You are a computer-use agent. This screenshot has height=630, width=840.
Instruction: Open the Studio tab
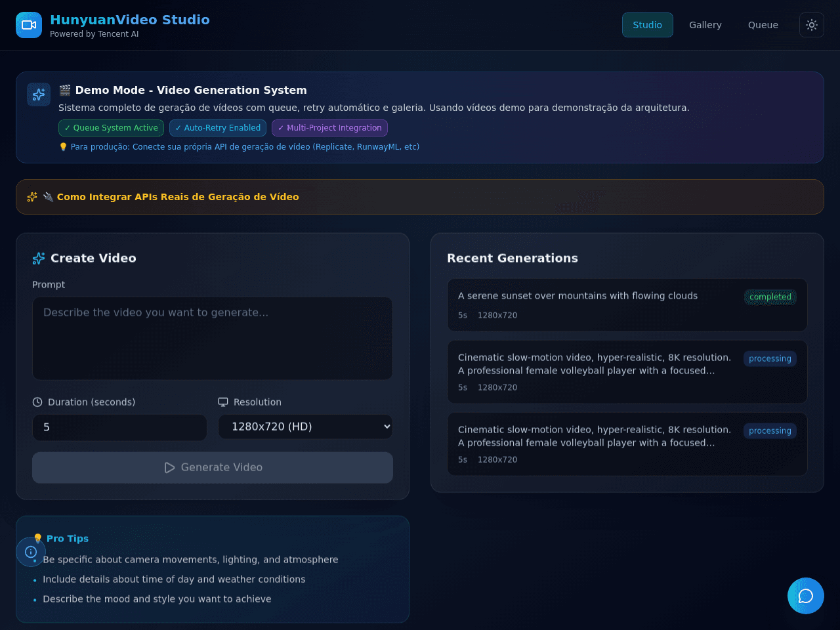point(648,25)
